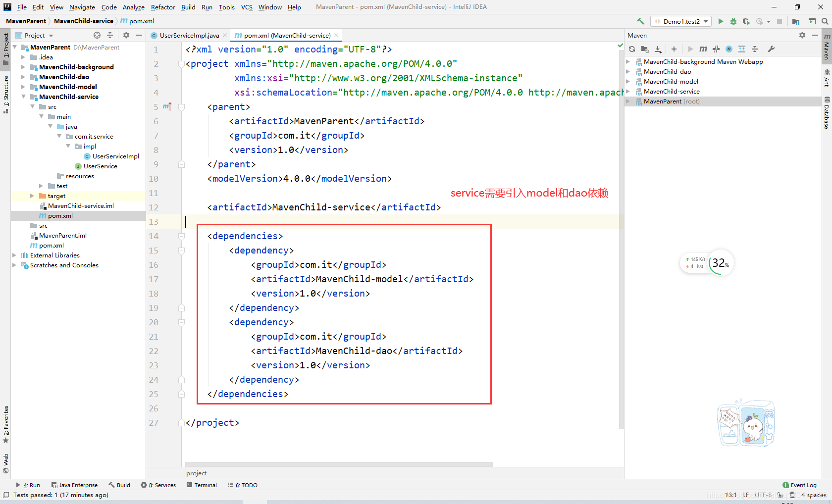
Task: Click the project breadcrumb below the editor
Action: 197,473
